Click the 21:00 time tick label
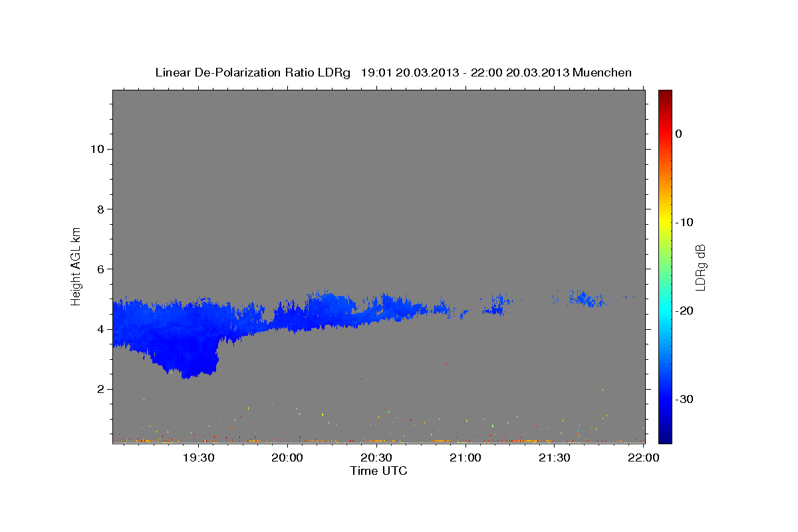This screenshot has height=532, width=798. (x=465, y=458)
